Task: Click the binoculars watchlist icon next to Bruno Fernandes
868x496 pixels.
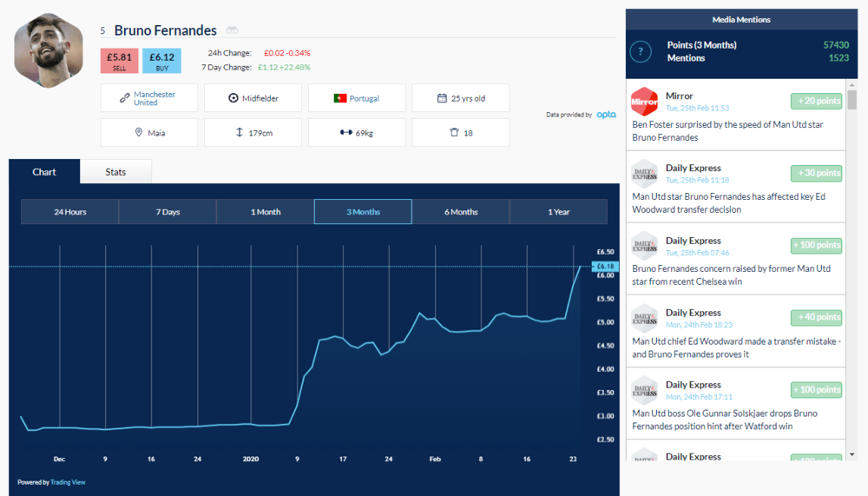Action: click(x=232, y=30)
